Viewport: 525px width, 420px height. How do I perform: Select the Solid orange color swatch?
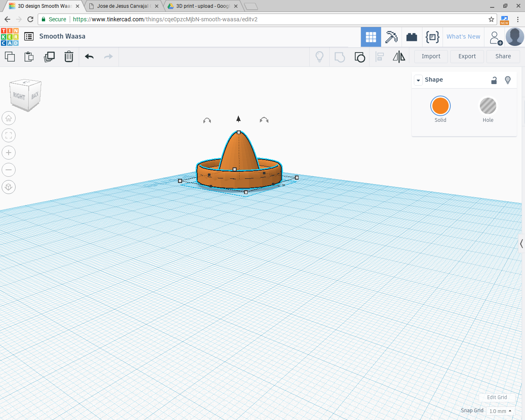coord(441,106)
